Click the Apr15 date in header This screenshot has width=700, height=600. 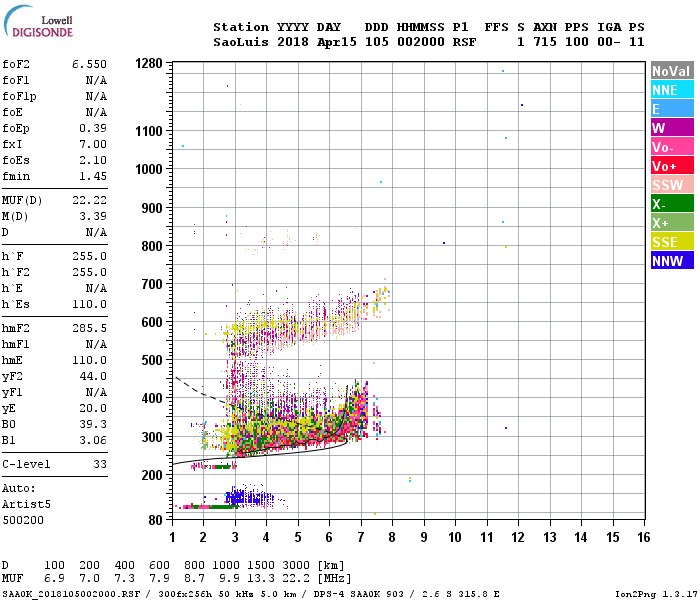[337, 42]
